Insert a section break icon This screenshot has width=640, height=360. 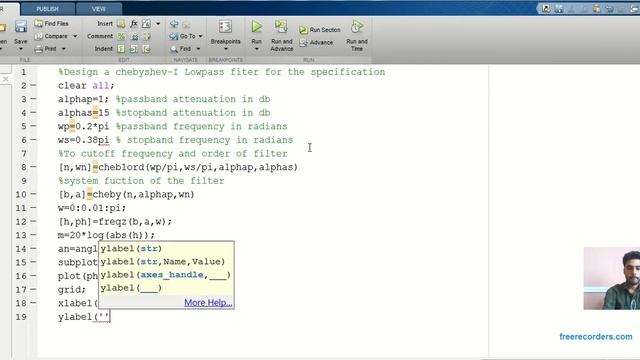tap(121, 24)
